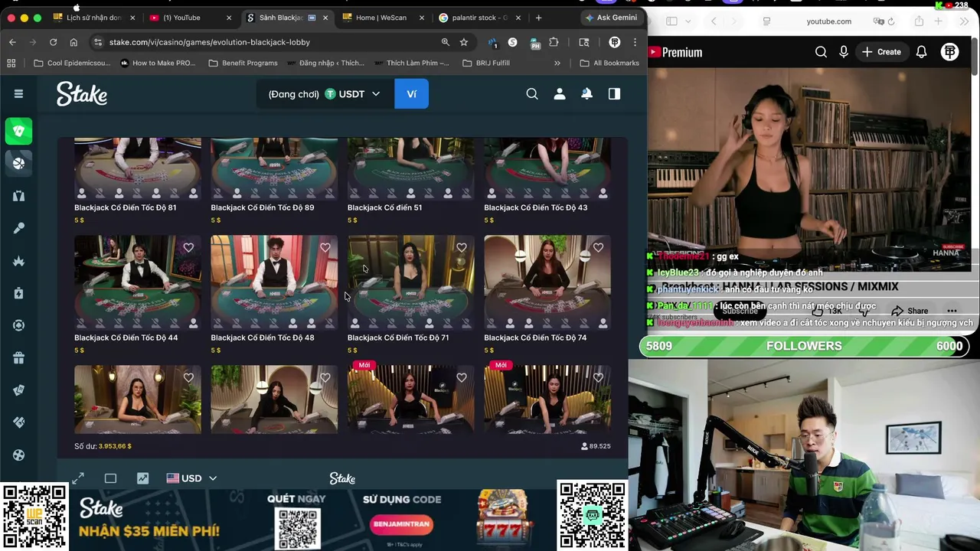Reload the Stake page in Chrome

point(53,42)
